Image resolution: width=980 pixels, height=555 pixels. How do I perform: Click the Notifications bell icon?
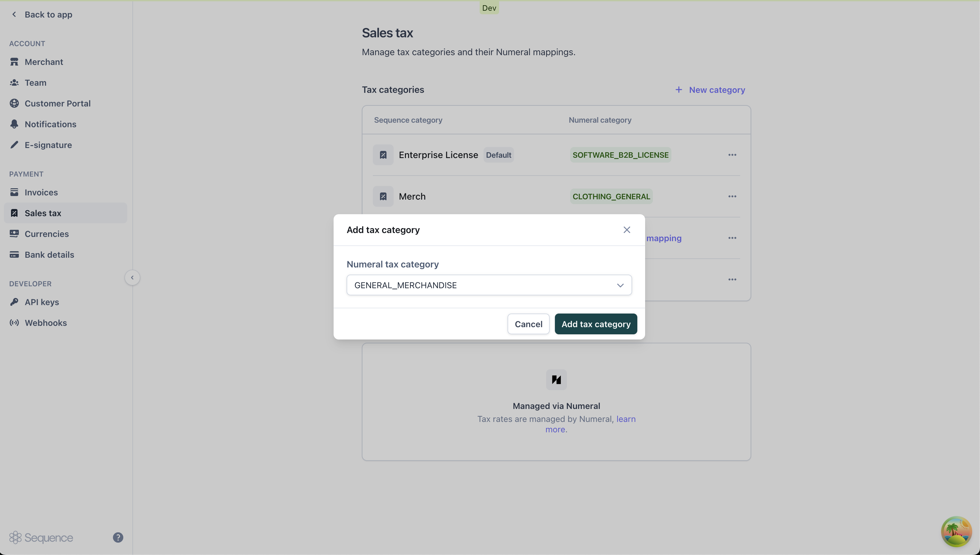point(14,124)
